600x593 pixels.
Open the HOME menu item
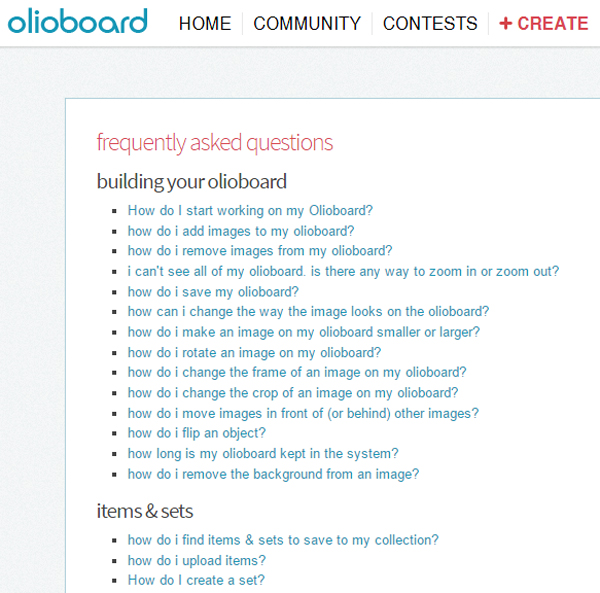pos(205,23)
